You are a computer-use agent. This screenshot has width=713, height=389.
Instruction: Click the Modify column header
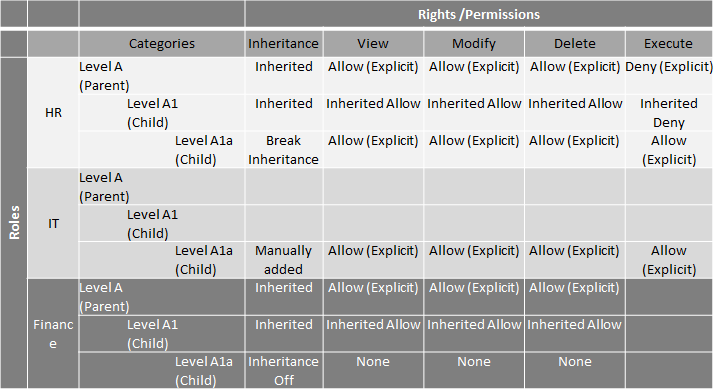tap(474, 44)
